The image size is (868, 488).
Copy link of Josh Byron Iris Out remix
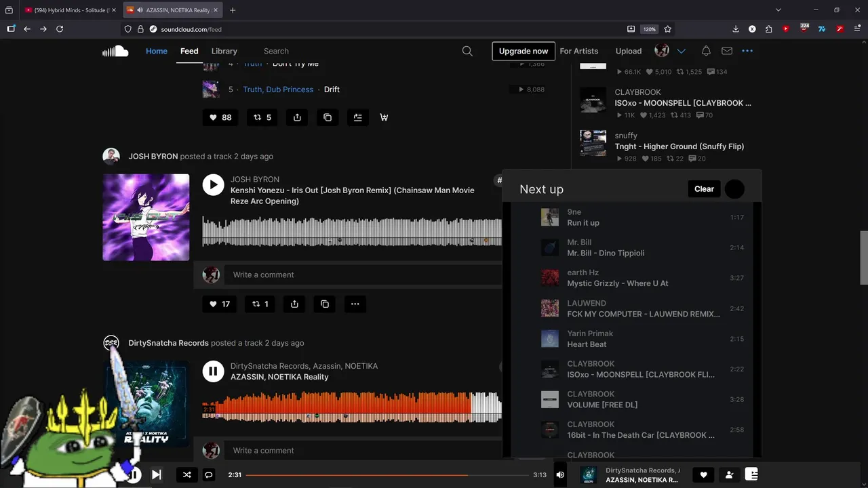click(x=325, y=304)
